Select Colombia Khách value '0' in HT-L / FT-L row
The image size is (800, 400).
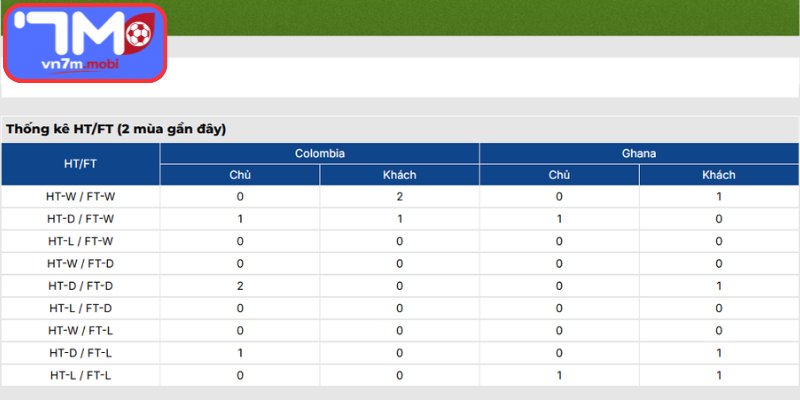tap(399, 376)
